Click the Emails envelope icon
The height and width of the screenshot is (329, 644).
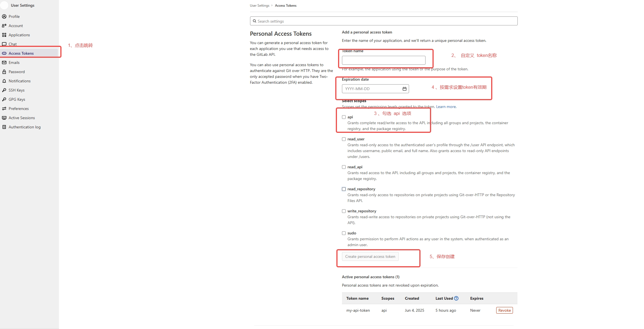4,63
